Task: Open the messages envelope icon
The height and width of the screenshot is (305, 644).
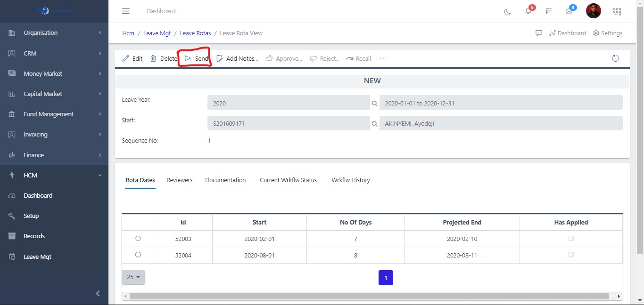Action: tap(569, 11)
